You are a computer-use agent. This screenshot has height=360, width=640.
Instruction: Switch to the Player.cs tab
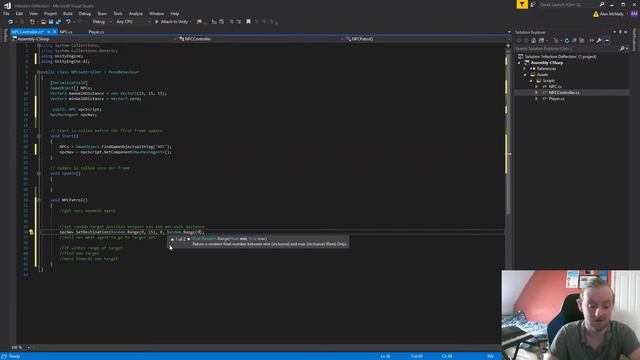pyautogui.click(x=96, y=32)
